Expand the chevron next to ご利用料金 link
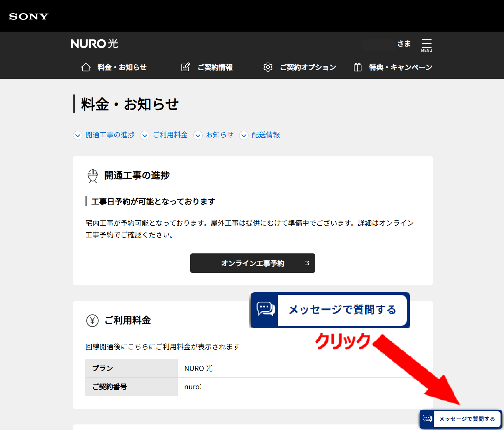This screenshot has height=430, width=504. pos(145,135)
